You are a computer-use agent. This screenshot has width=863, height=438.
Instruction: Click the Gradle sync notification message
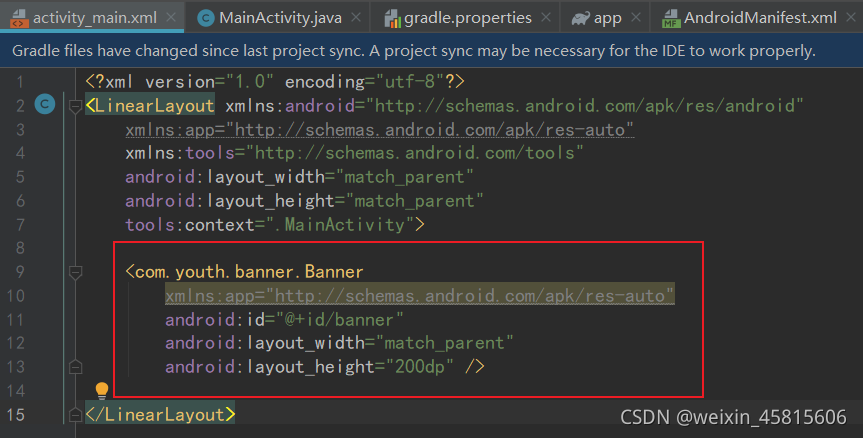(x=413, y=51)
